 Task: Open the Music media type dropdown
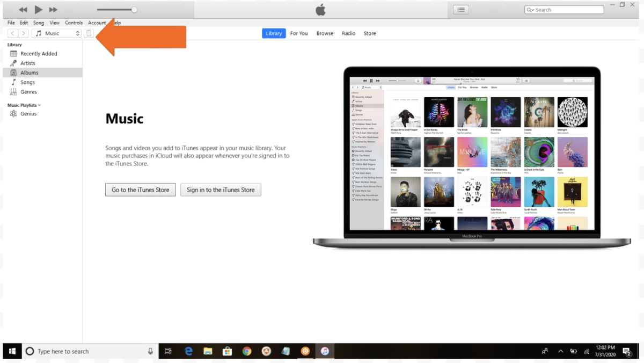pyautogui.click(x=57, y=33)
